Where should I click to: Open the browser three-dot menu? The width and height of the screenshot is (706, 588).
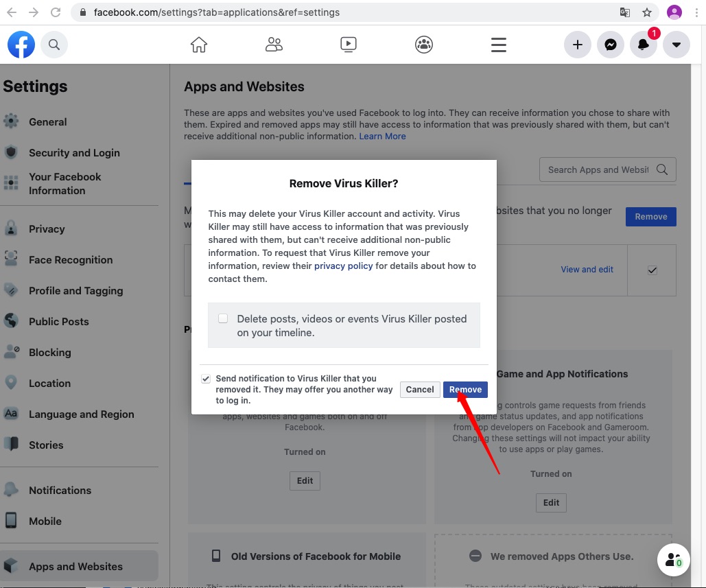[696, 12]
